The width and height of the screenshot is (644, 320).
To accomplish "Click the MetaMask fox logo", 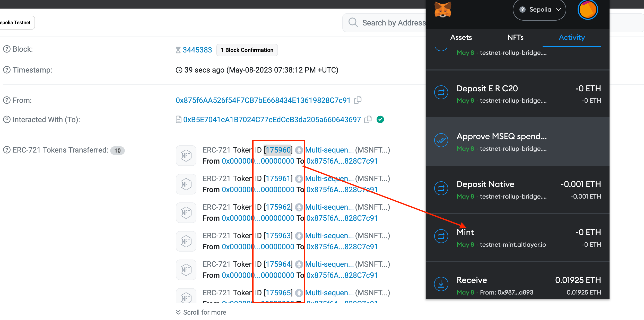I will 443,9.
